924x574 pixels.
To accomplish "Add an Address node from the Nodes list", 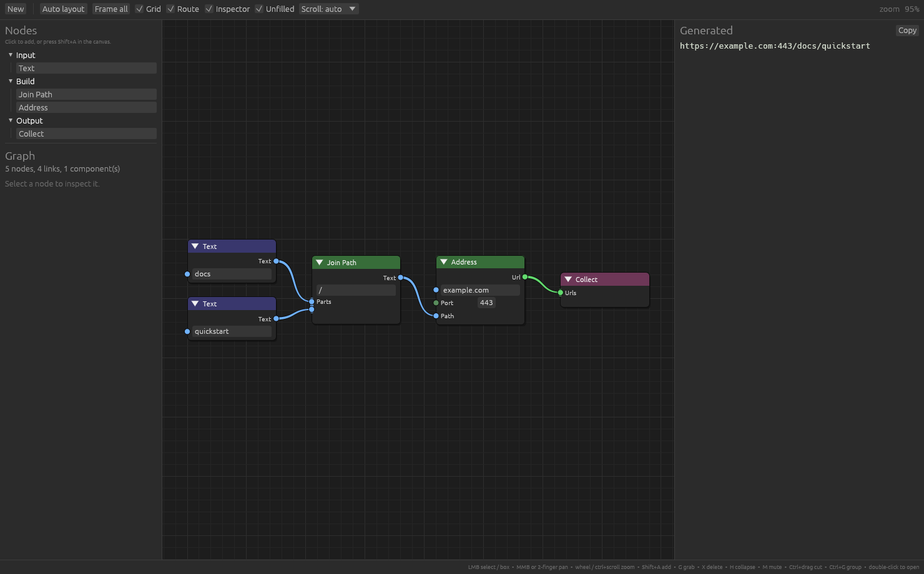I will [x=86, y=107].
